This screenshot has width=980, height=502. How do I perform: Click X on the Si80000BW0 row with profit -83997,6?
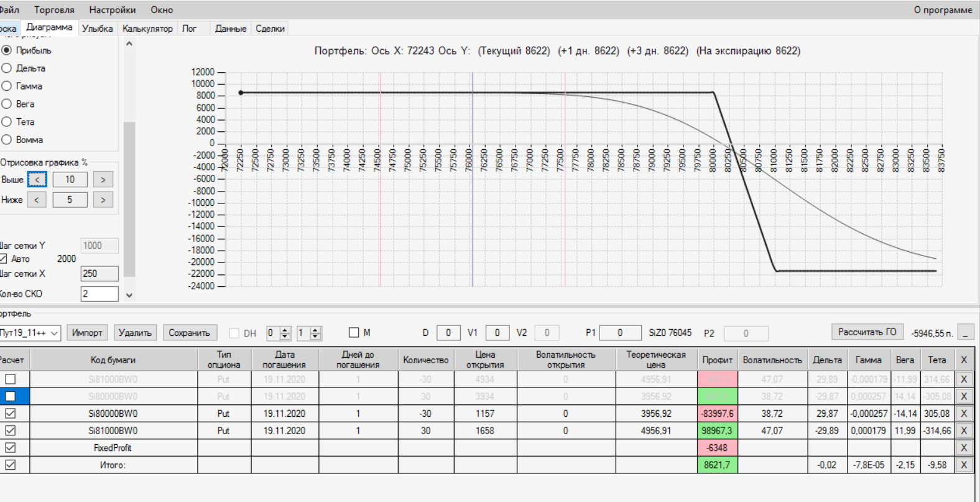(964, 414)
